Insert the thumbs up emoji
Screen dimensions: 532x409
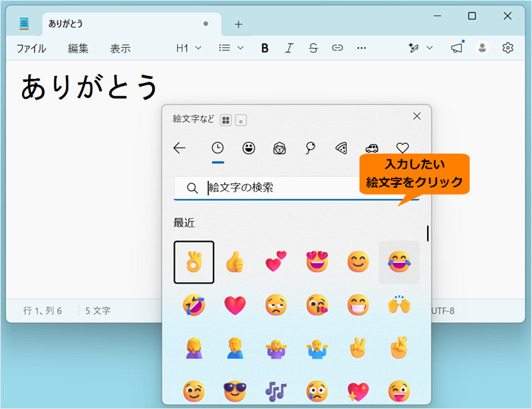[235, 262]
